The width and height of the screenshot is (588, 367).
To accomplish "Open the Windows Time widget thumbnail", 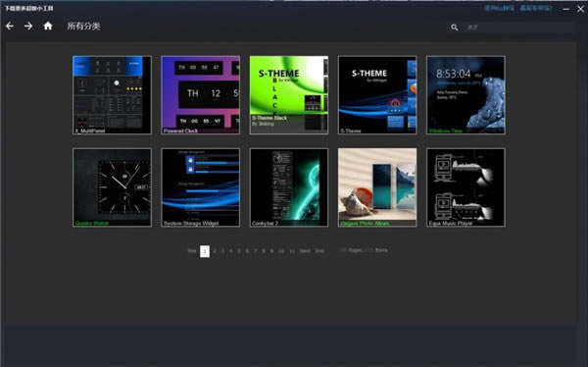I will point(465,95).
